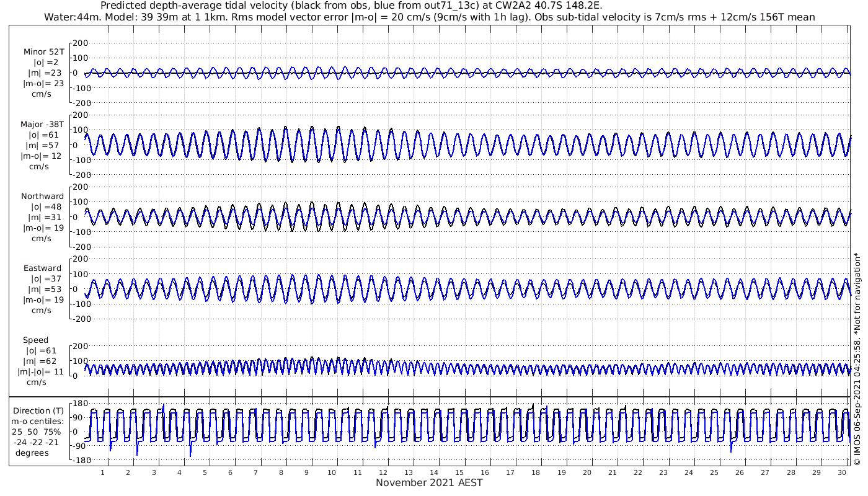
Task: Click the '|o| =61' value in Major panel
Action: click(45, 135)
